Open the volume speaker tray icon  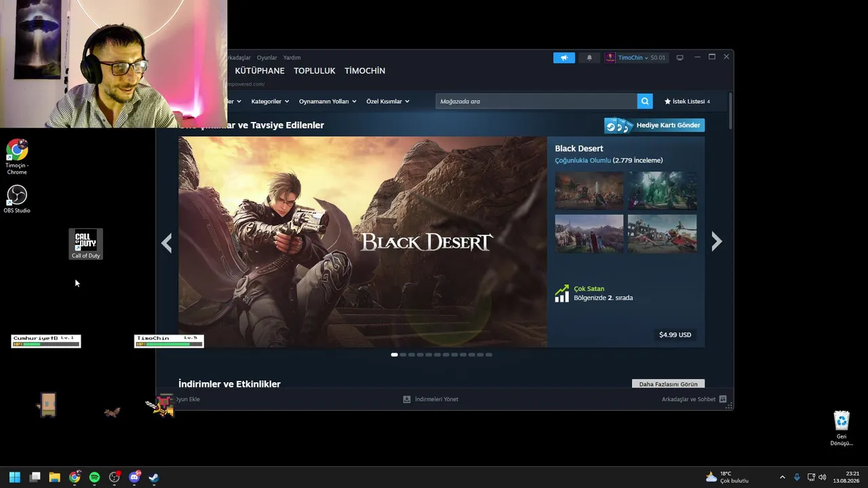click(823, 477)
